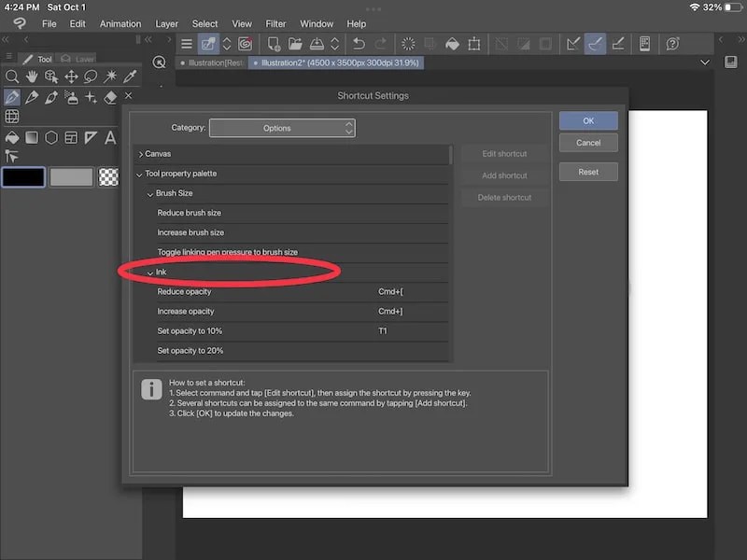Select the Fill bucket tool

[x=11, y=137]
